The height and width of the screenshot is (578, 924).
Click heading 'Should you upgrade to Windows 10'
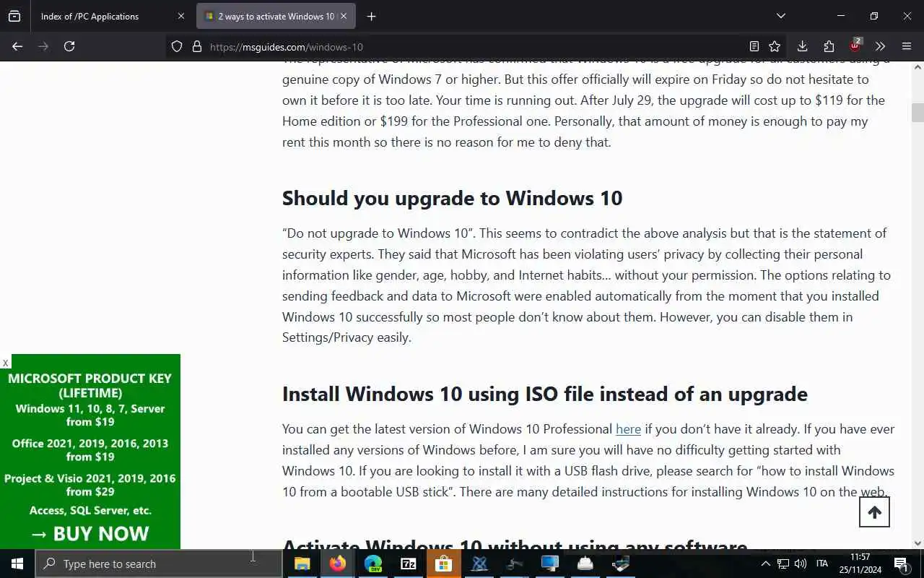pos(452,198)
